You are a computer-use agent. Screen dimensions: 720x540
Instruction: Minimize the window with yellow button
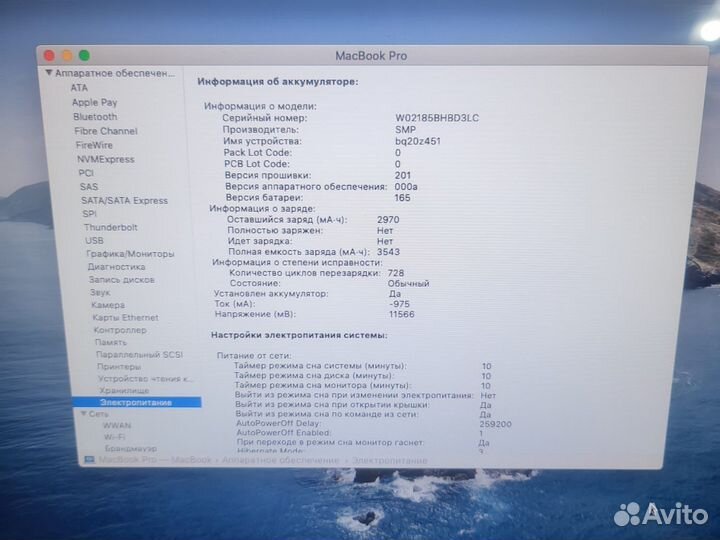click(x=67, y=56)
